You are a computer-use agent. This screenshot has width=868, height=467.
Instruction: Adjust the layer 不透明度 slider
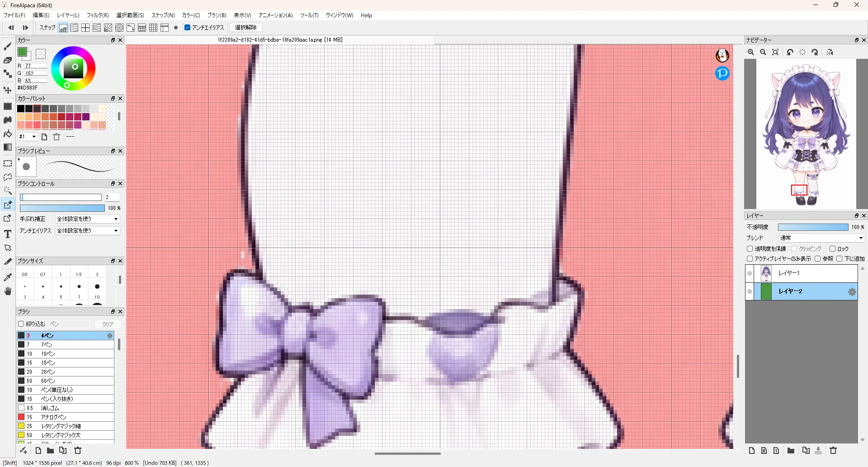[x=813, y=227]
